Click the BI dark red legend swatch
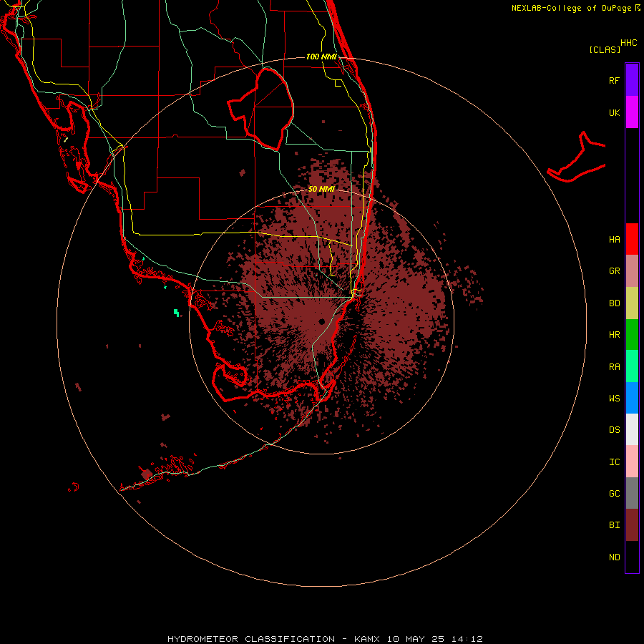Viewport: 644px width, 644px height. click(x=632, y=525)
